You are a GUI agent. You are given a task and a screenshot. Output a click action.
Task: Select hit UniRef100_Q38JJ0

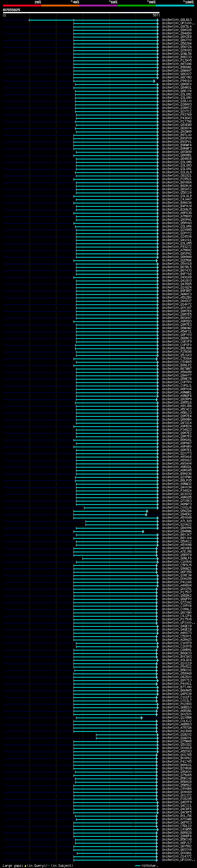(177, 101)
